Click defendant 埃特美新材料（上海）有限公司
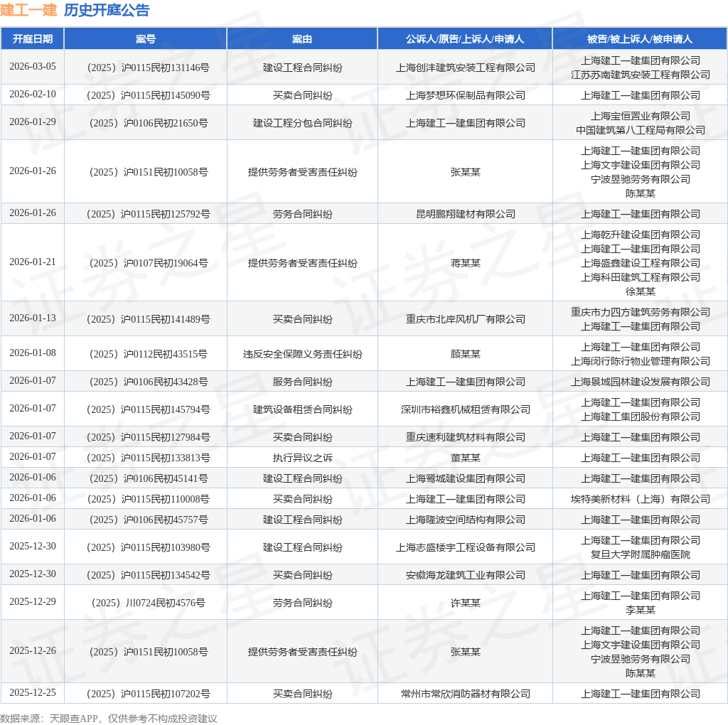The image size is (728, 725). tap(641, 500)
